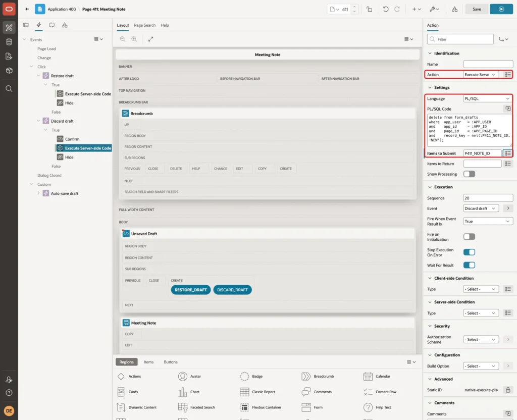
Task: Open Comments editor popup icon
Action: coord(508,414)
